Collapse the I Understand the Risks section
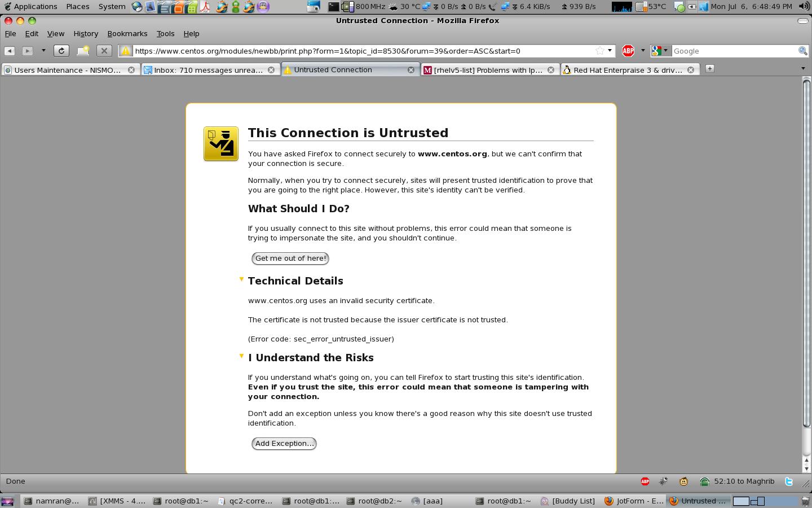The image size is (812, 508). click(x=241, y=356)
